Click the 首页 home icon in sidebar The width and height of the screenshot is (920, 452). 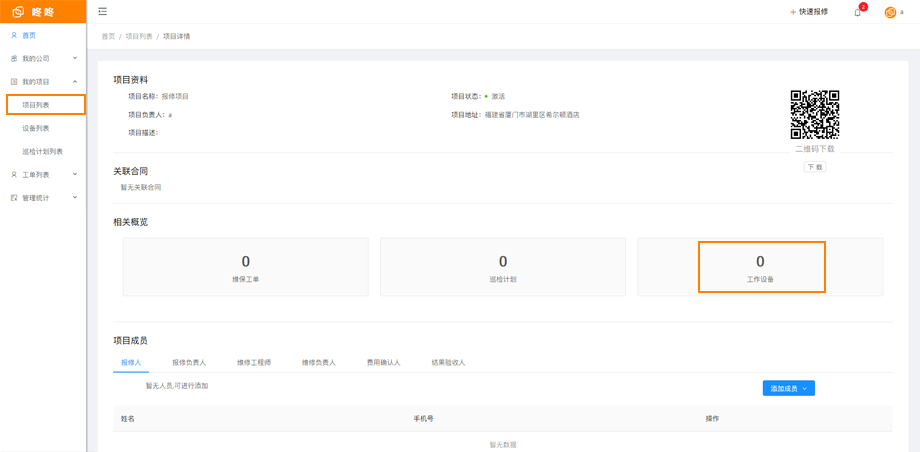pyautogui.click(x=14, y=35)
